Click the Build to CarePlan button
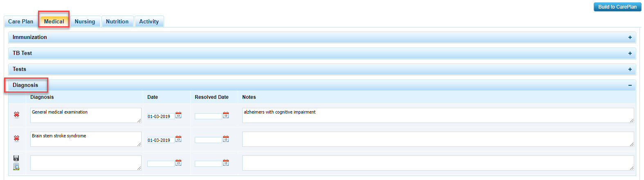 [617, 7]
